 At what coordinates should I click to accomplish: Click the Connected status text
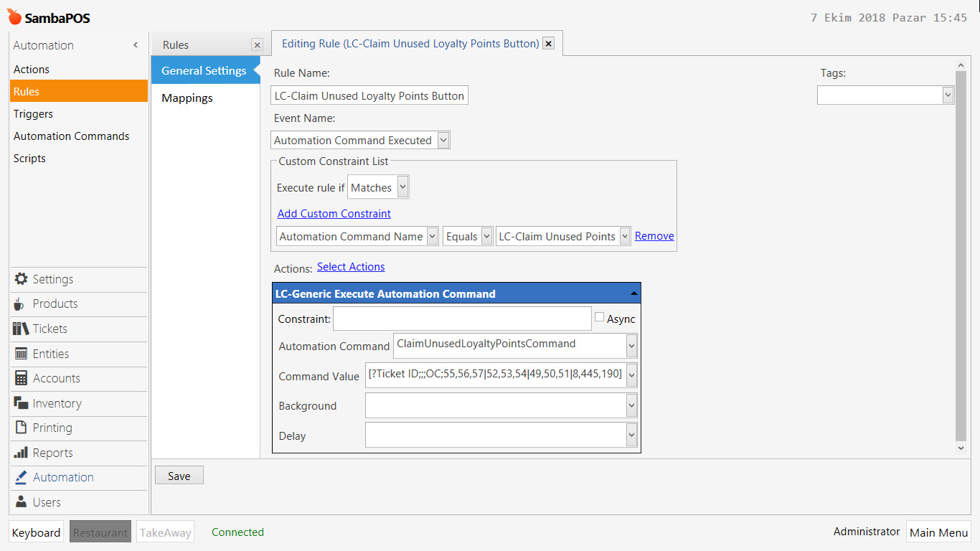(237, 532)
